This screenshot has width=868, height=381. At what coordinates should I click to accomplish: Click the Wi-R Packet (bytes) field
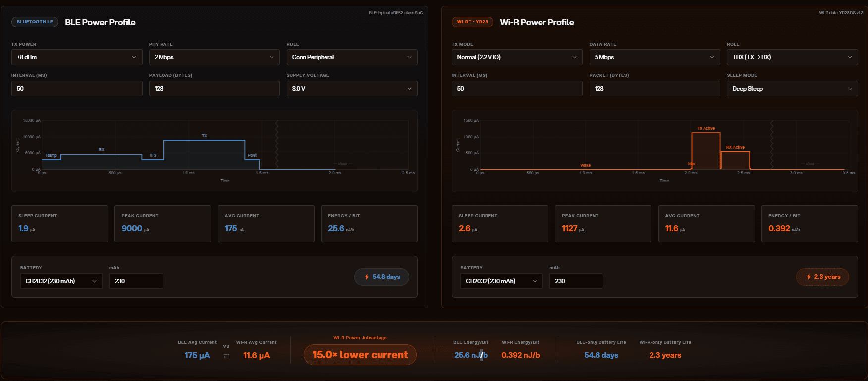pos(654,89)
